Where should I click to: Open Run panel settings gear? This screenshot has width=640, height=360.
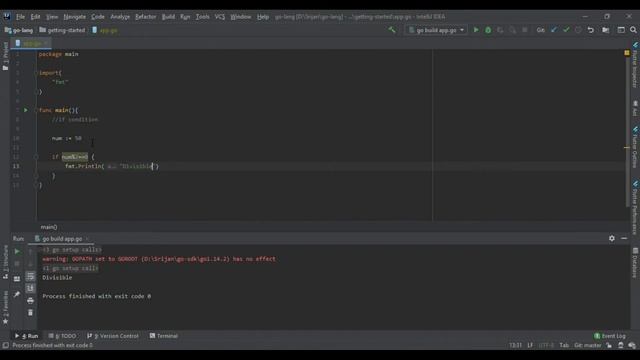click(611, 238)
